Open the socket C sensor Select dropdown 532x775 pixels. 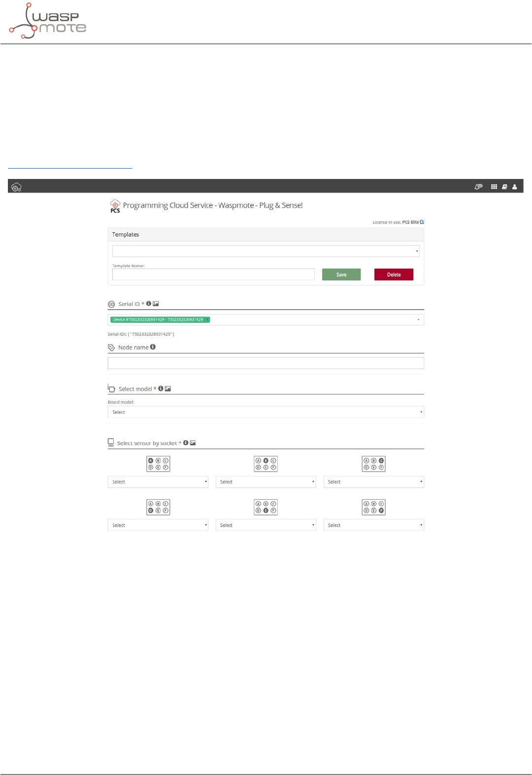coord(374,482)
